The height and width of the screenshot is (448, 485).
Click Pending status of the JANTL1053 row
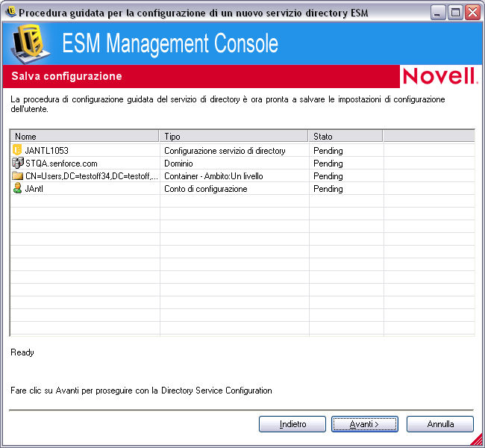[x=328, y=151]
